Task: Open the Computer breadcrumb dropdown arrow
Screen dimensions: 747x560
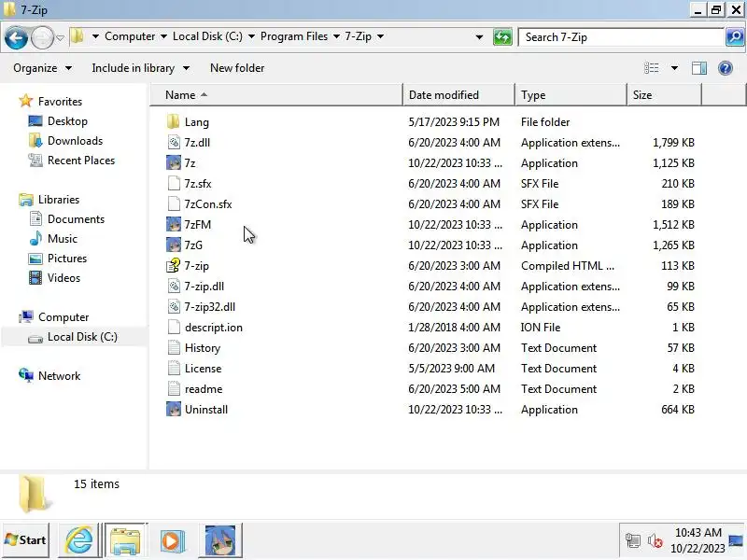Action: click(x=164, y=36)
